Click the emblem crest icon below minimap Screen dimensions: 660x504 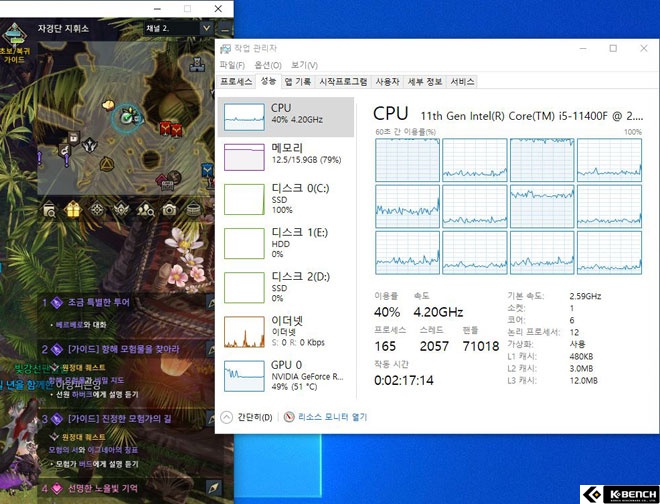point(121,209)
